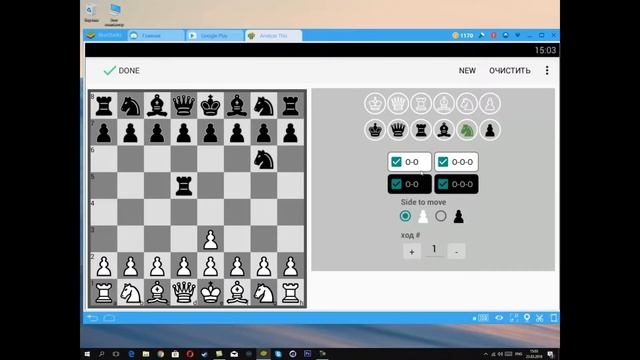The height and width of the screenshot is (360, 640).
Task: Toggle white kingside castling 0-0 checkbox
Action: (x=396, y=162)
